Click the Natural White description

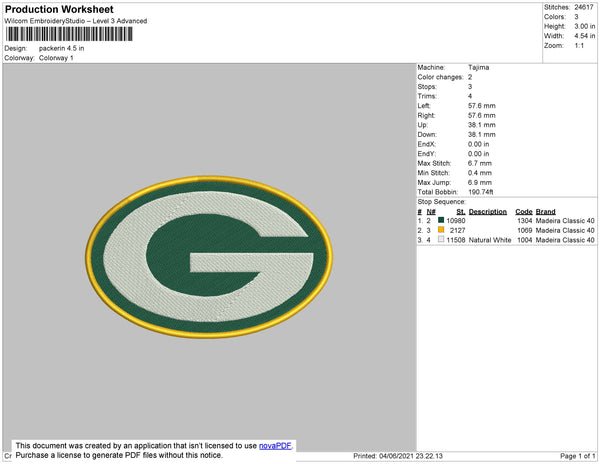pos(490,240)
